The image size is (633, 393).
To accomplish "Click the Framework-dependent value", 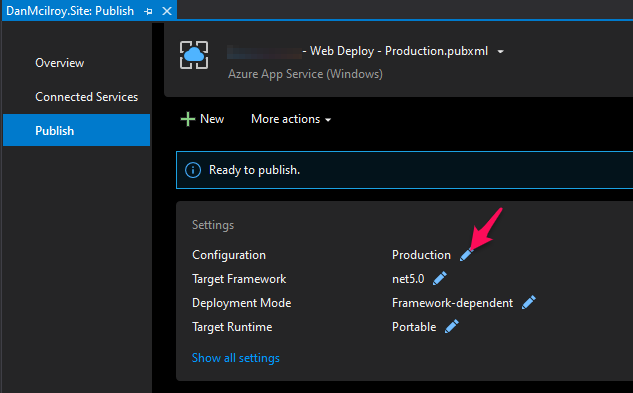I will [x=452, y=303].
